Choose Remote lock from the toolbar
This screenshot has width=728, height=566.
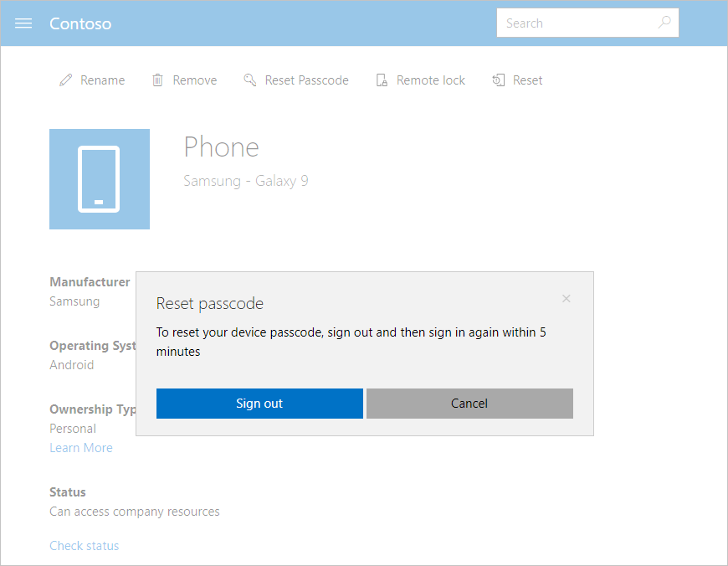click(x=431, y=80)
